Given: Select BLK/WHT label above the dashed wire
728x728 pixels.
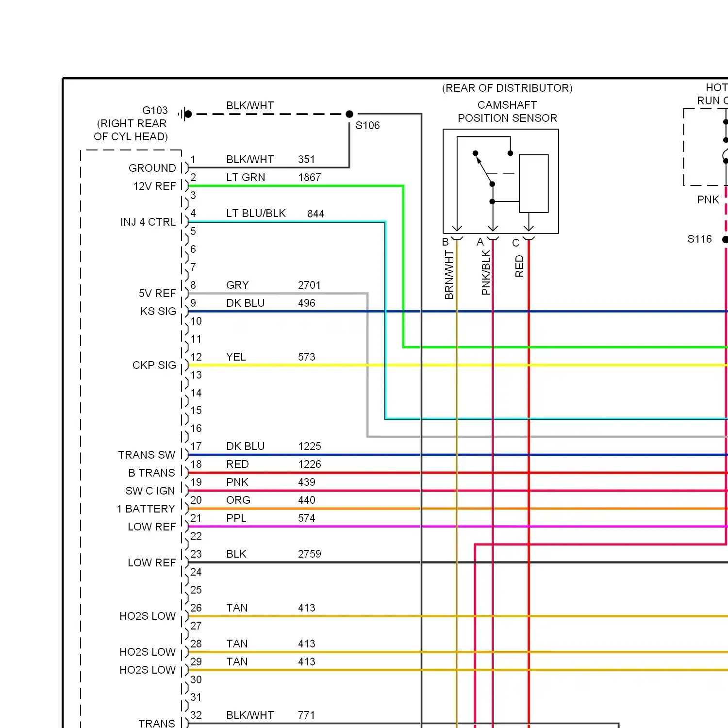Looking at the screenshot, I should [x=250, y=106].
